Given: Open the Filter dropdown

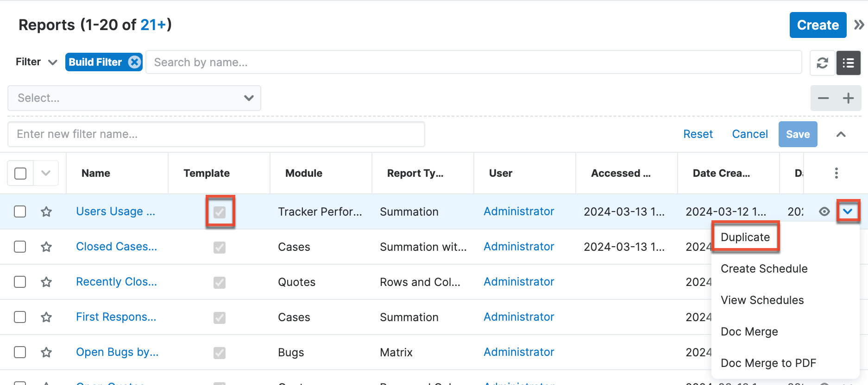Looking at the screenshot, I should [36, 62].
